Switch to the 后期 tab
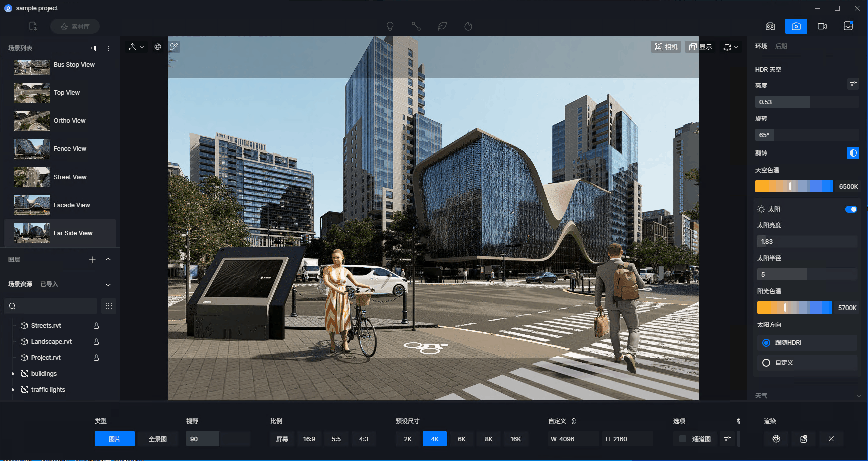The width and height of the screenshot is (868, 461). pyautogui.click(x=781, y=46)
